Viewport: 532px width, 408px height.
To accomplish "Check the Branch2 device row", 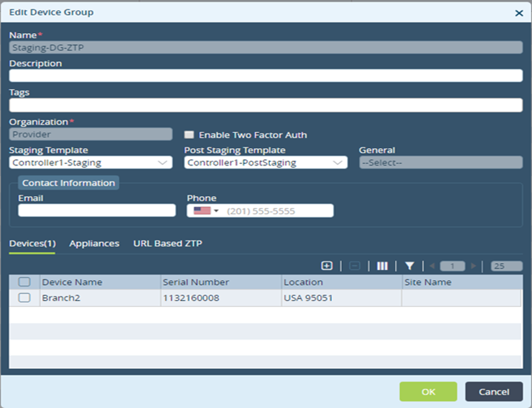I will click(x=24, y=298).
